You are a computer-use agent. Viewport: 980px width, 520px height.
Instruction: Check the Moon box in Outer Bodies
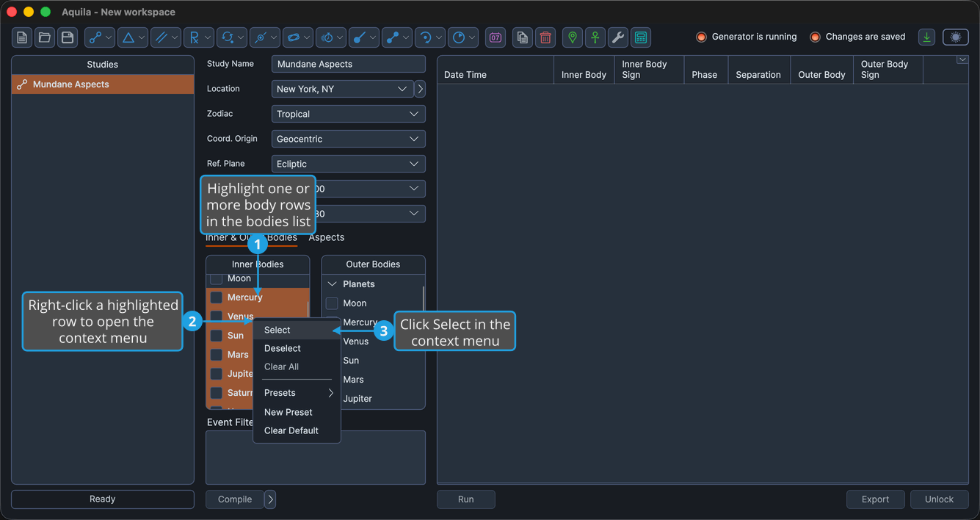point(332,303)
